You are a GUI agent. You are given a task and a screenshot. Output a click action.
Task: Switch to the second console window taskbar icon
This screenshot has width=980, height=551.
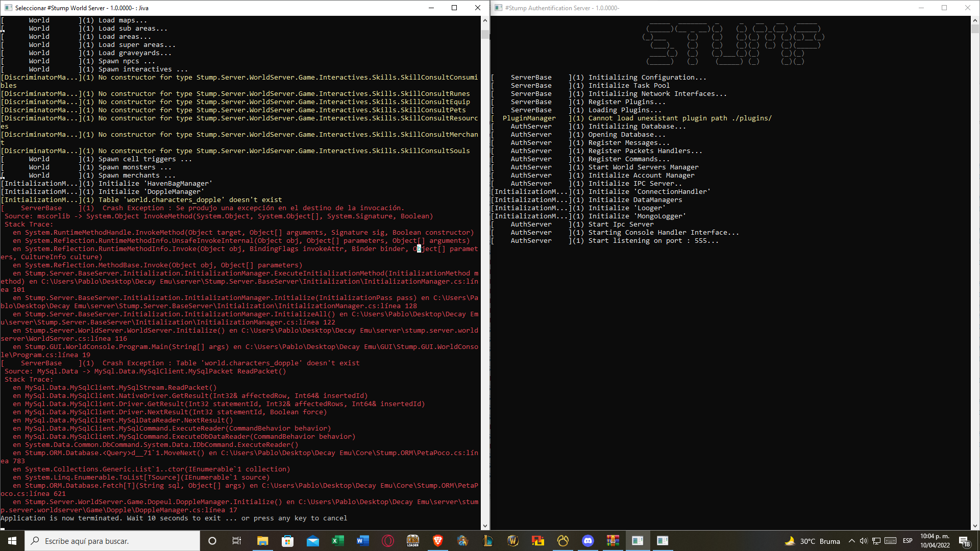click(663, 541)
